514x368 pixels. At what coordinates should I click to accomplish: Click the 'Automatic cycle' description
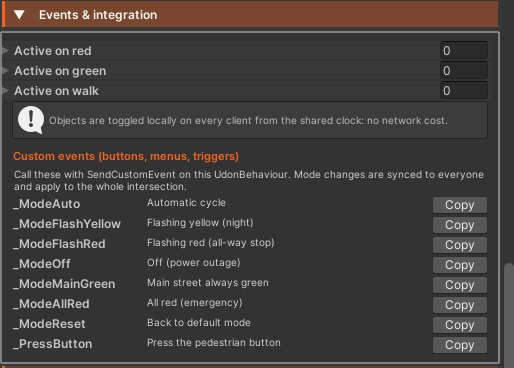coord(186,203)
